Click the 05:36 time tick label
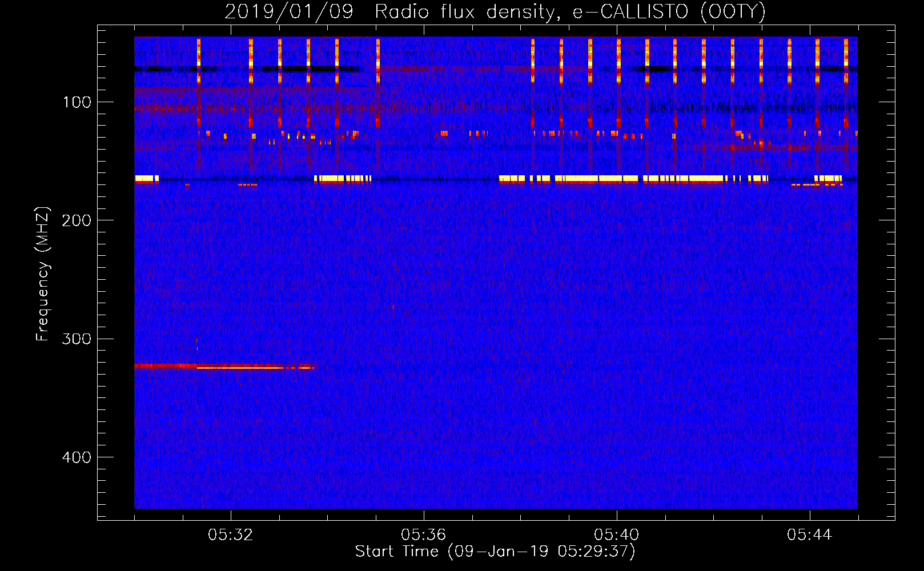This screenshot has height=571, width=924. click(424, 535)
